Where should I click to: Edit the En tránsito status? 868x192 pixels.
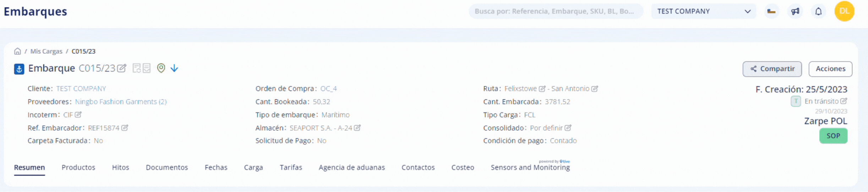point(844,101)
